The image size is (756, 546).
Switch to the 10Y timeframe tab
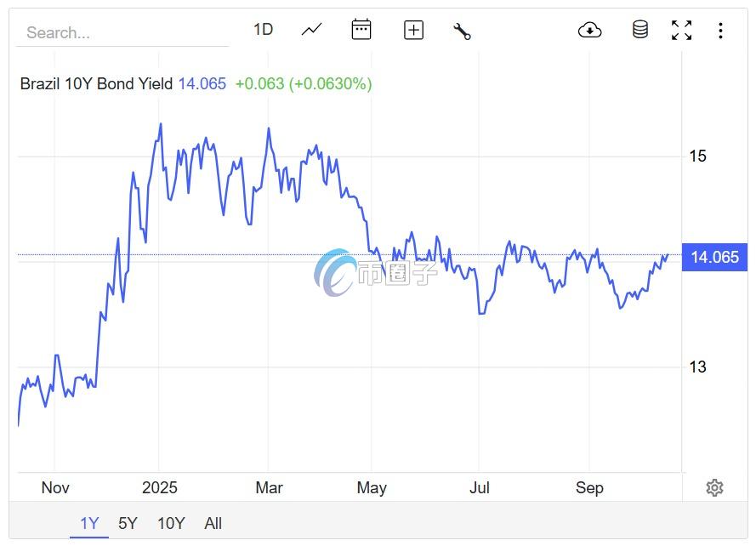click(170, 523)
